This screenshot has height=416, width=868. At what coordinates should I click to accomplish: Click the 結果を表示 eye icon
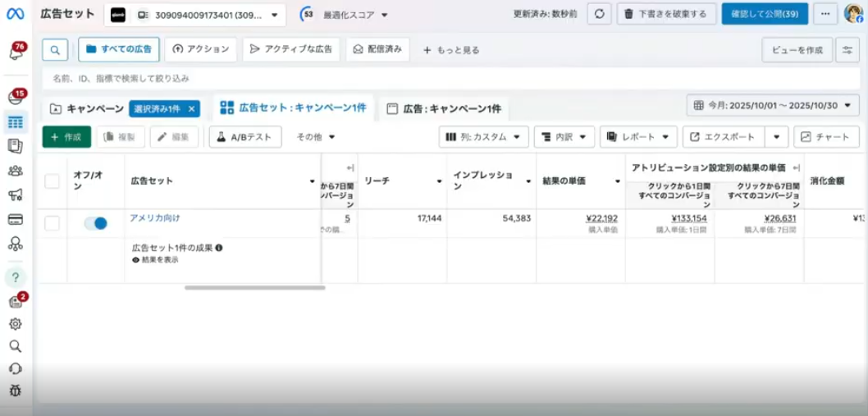pos(135,259)
